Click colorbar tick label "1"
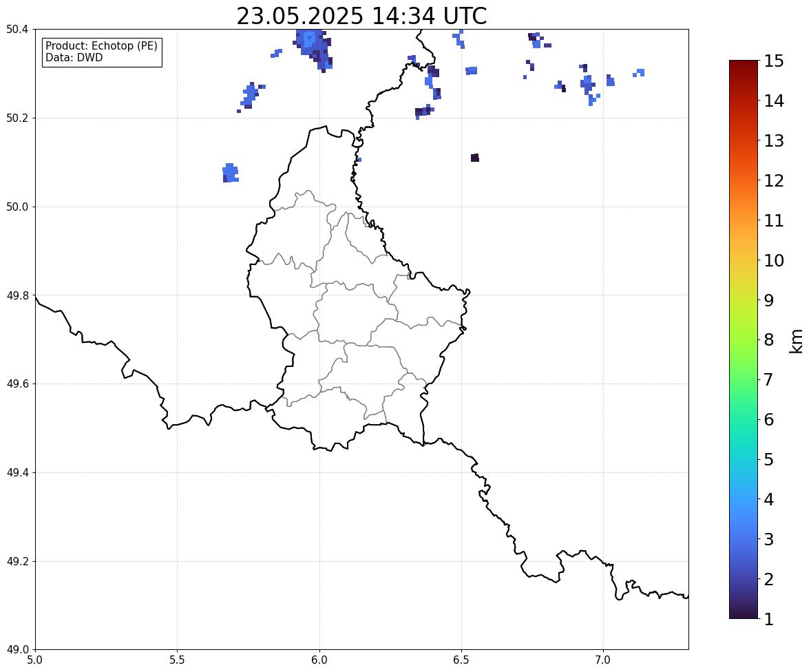 click(x=769, y=619)
